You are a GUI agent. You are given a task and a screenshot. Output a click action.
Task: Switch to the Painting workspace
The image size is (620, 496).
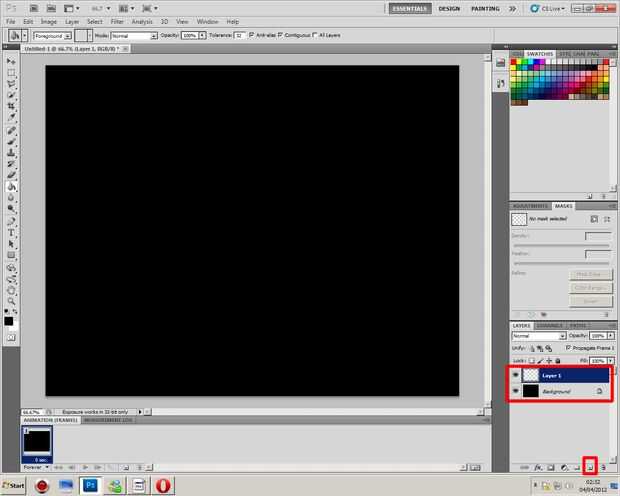(485, 9)
